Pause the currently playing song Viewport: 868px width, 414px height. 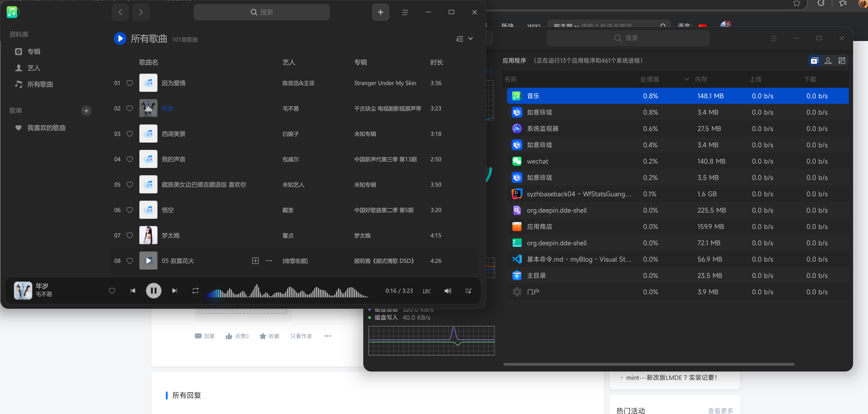[x=153, y=291]
